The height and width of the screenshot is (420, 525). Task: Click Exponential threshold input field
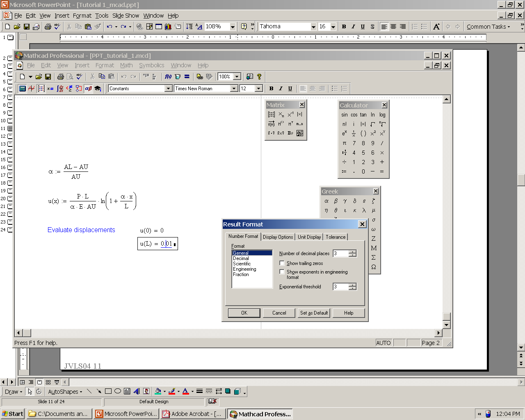tap(341, 287)
